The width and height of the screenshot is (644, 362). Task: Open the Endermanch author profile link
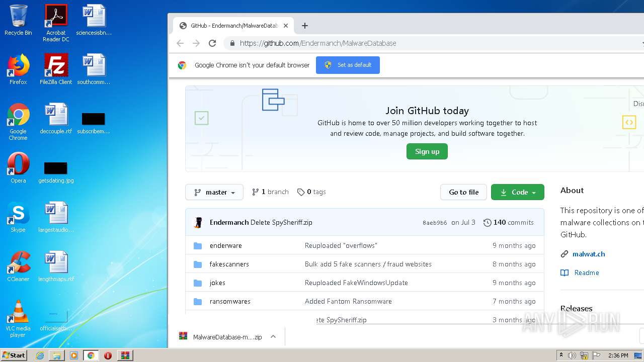click(x=229, y=222)
